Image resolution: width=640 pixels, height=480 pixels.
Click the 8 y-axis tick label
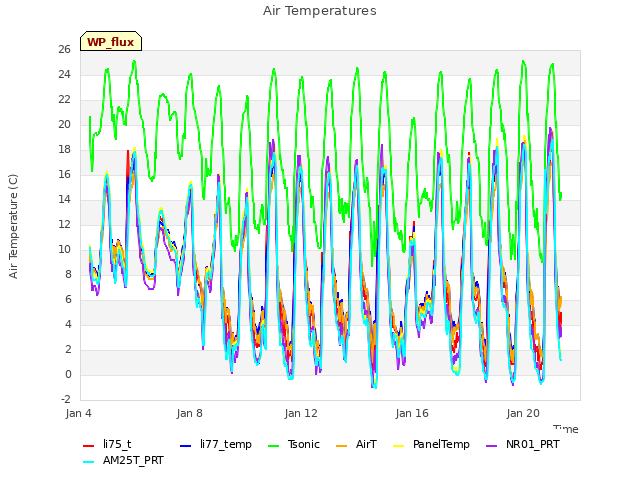68,274
